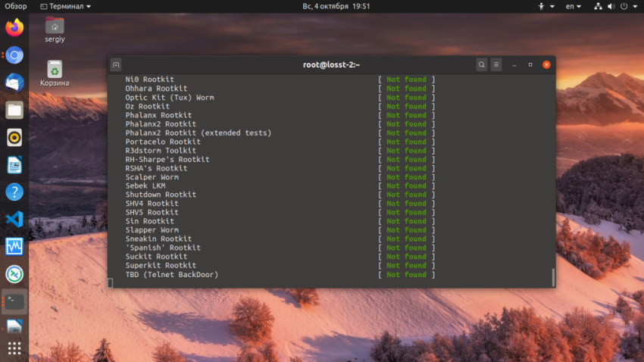
Task: Open the document viewer icon in dock
Action: 14,326
